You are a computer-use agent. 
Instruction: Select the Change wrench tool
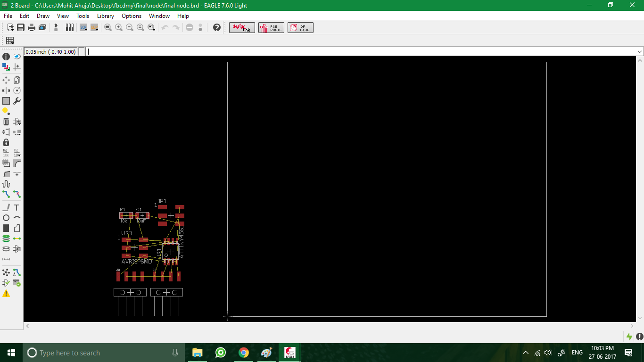(x=17, y=101)
